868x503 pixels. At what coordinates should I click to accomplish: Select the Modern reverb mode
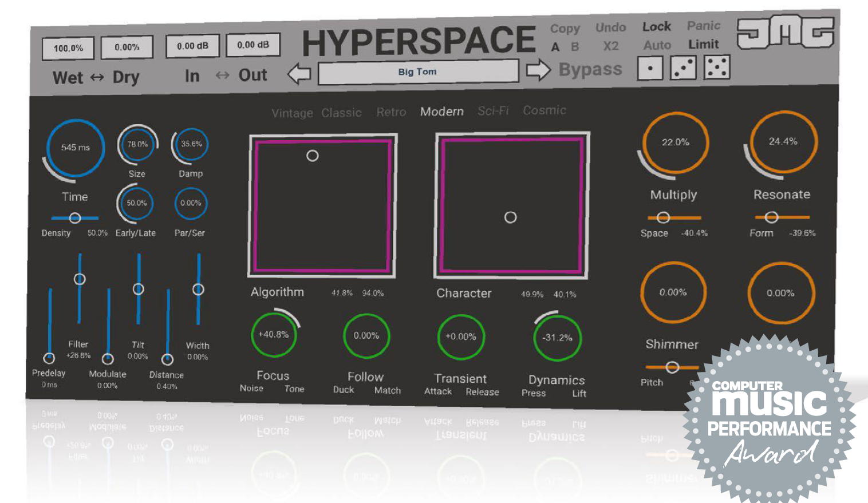[x=441, y=112]
